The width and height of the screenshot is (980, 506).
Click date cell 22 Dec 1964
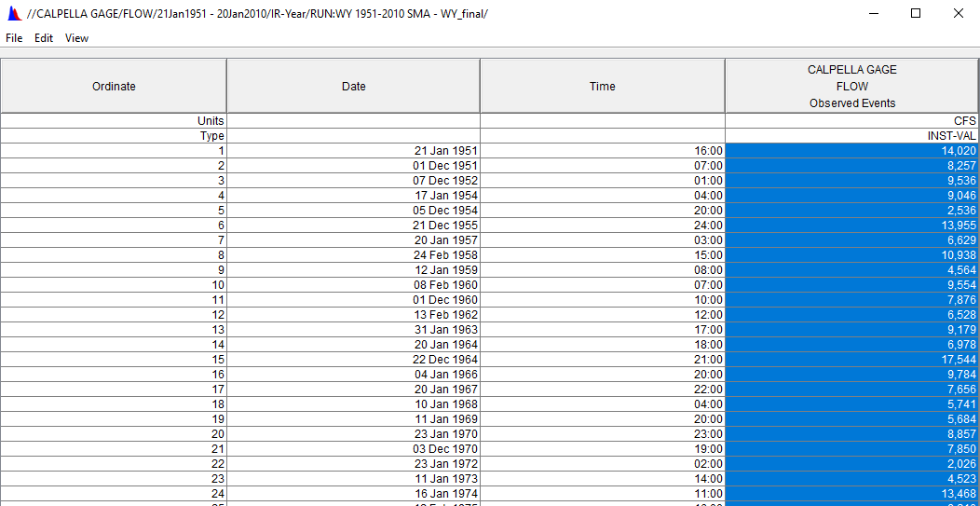354,359
